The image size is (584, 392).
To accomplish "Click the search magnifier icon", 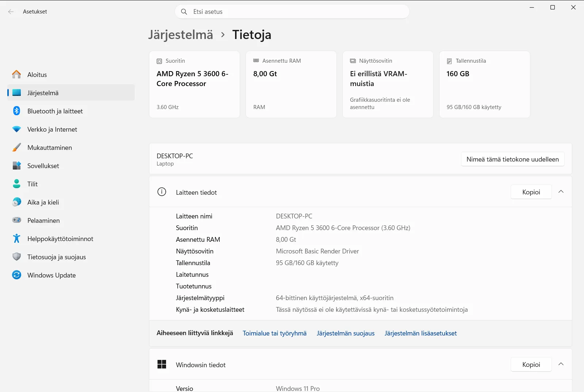I will (x=184, y=12).
